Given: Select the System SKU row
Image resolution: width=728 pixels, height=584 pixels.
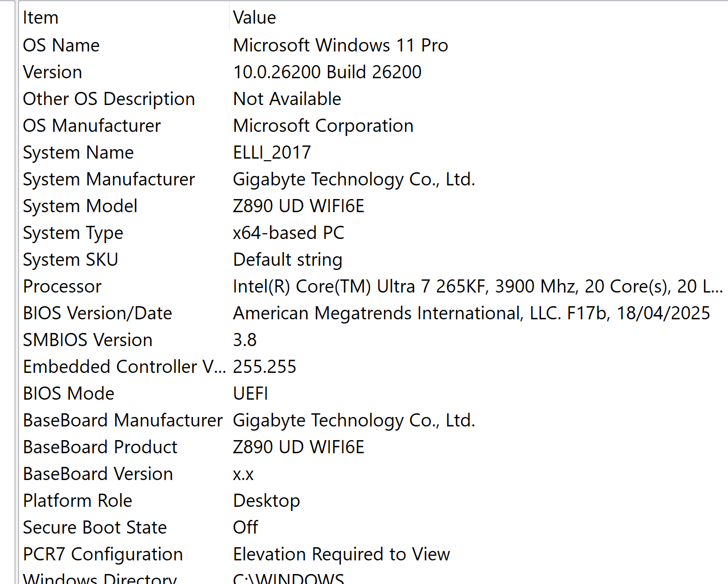Looking at the screenshot, I should tap(70, 259).
